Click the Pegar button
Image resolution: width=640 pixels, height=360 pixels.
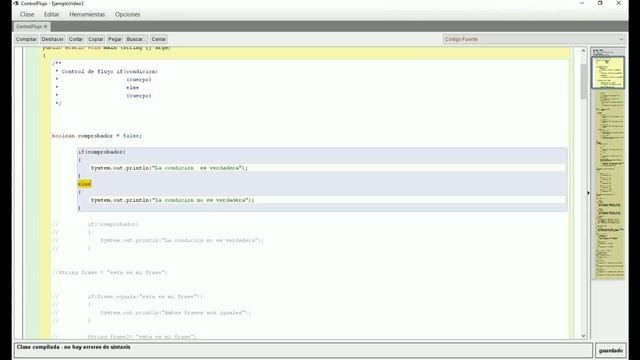tap(115, 39)
